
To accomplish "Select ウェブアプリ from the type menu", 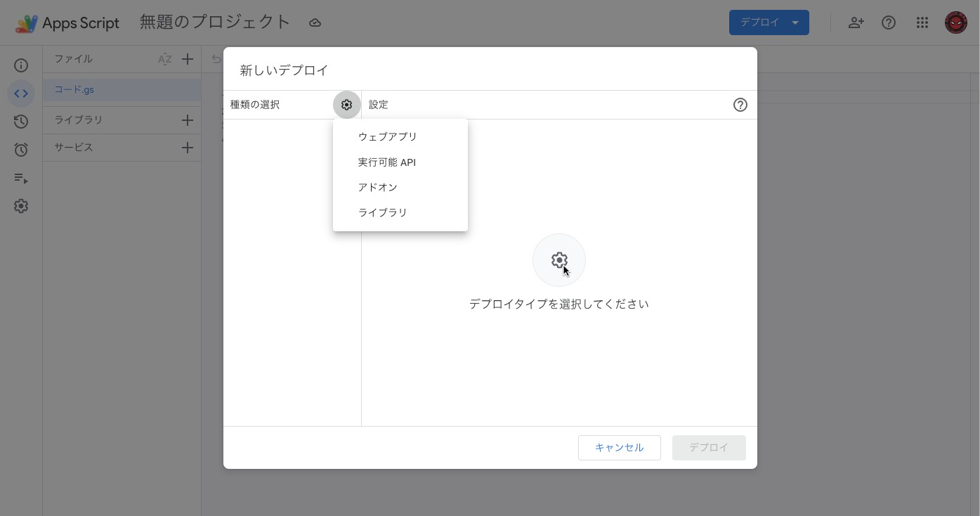I will pyautogui.click(x=388, y=136).
